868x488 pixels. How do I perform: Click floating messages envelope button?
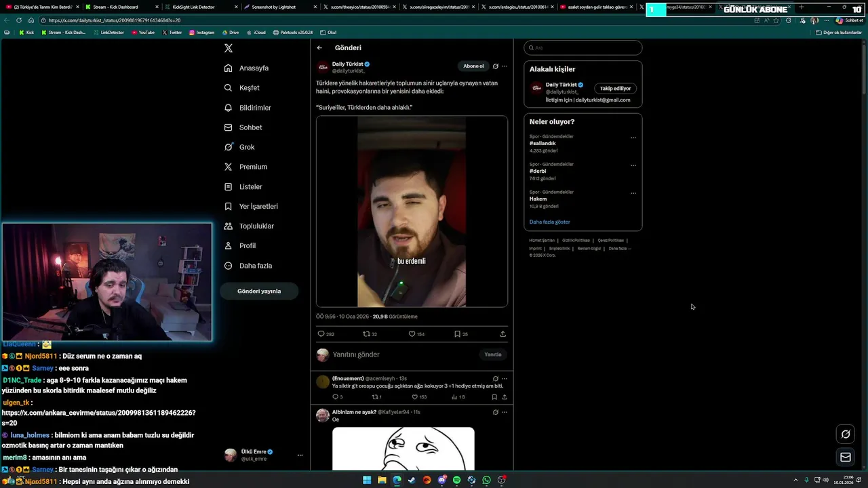(x=846, y=457)
